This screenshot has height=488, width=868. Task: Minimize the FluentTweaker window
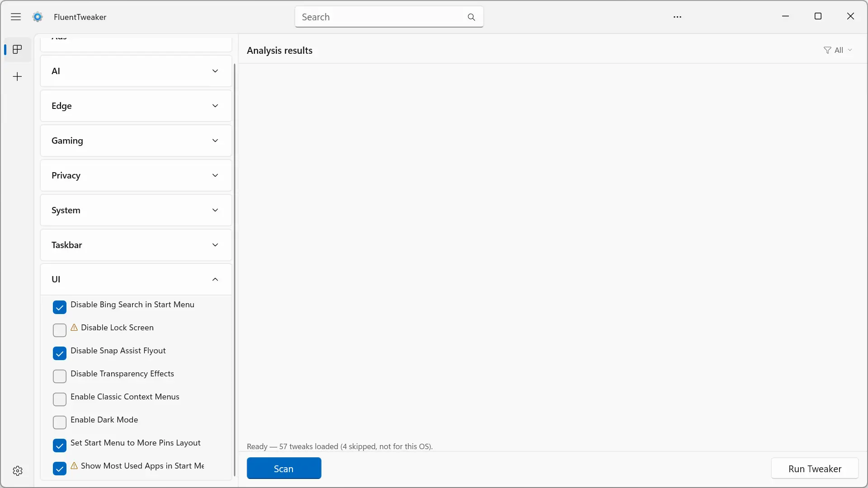[x=786, y=16]
